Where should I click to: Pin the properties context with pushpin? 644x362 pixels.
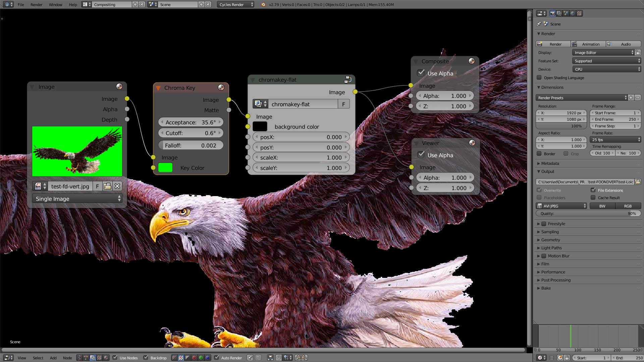coord(539,24)
